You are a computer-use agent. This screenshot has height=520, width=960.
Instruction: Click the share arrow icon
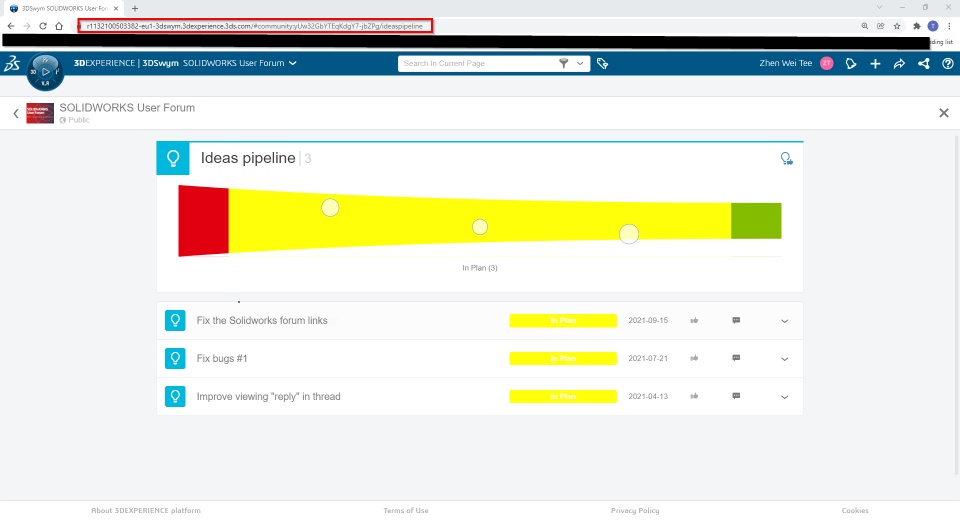tap(899, 64)
